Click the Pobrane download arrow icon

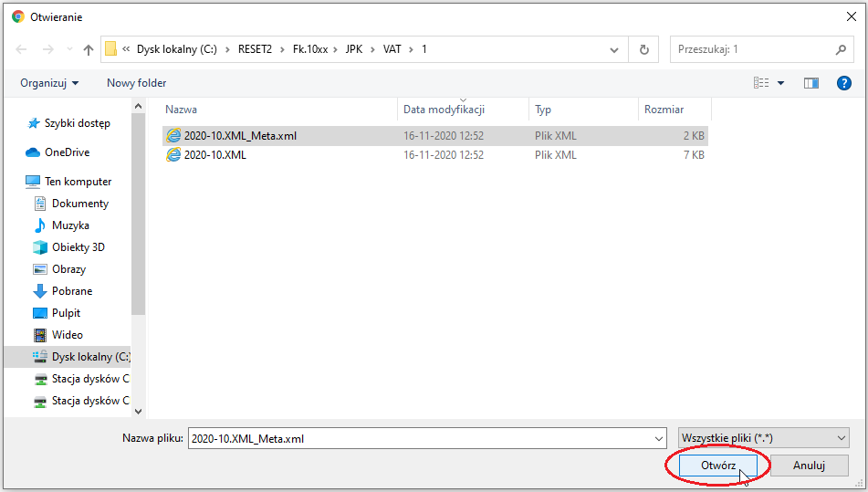[40, 291]
